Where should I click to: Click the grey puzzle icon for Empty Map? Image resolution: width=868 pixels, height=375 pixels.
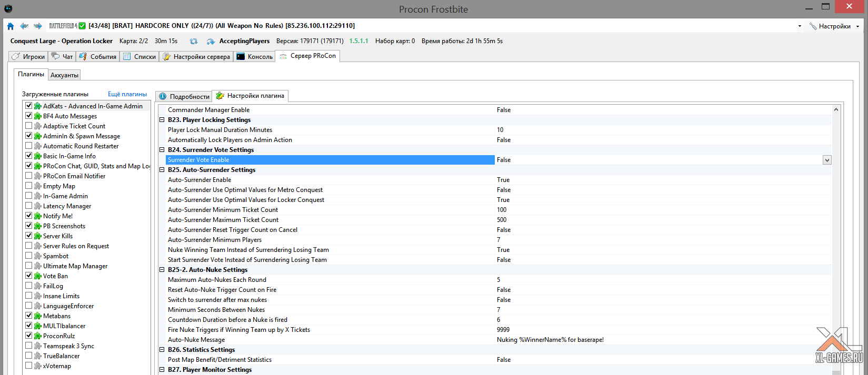pyautogui.click(x=38, y=186)
